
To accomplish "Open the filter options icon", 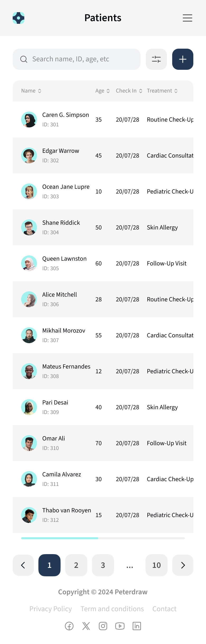I will coord(156,59).
